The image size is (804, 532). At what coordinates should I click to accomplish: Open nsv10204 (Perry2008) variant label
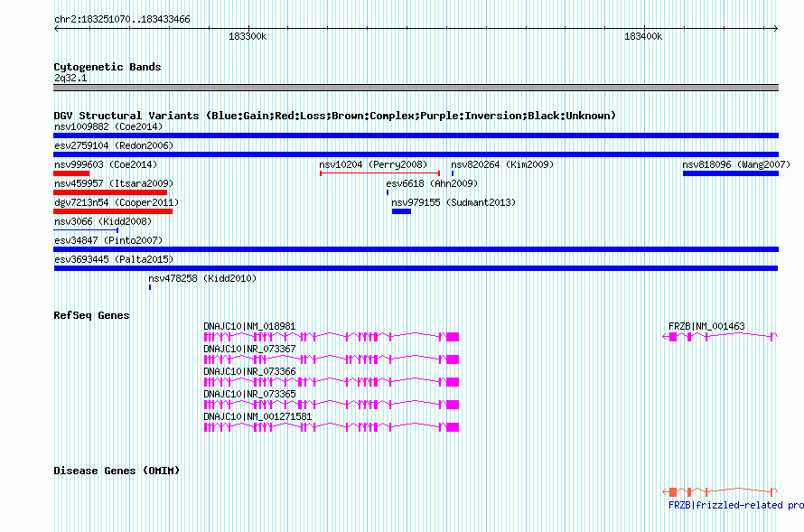[373, 164]
